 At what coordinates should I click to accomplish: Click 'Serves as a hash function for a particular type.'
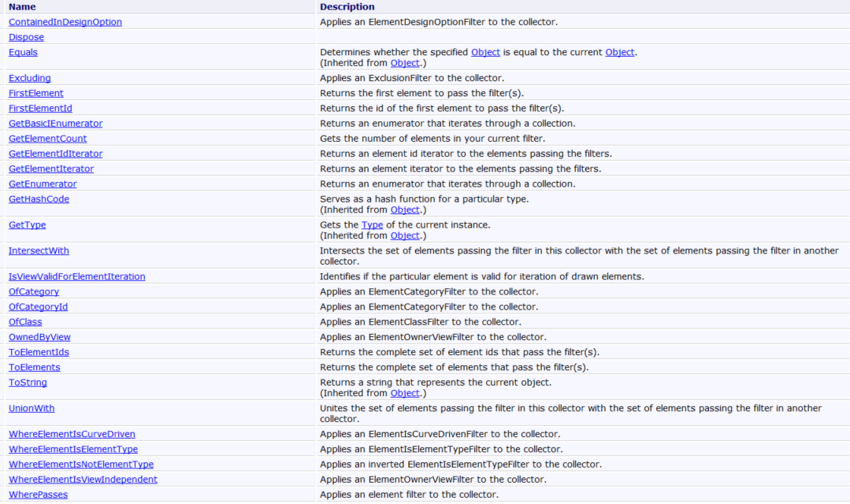(x=425, y=199)
